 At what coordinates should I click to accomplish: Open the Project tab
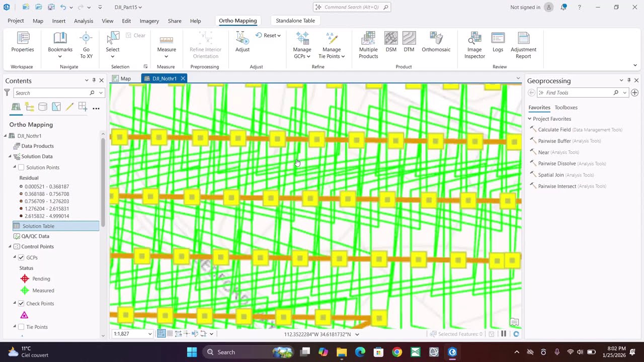tap(16, 21)
